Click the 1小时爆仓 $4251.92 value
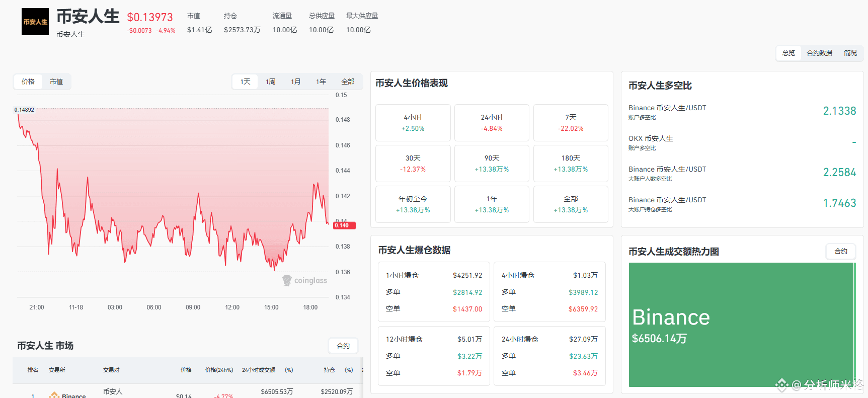This screenshot has height=398, width=868. tap(467, 275)
